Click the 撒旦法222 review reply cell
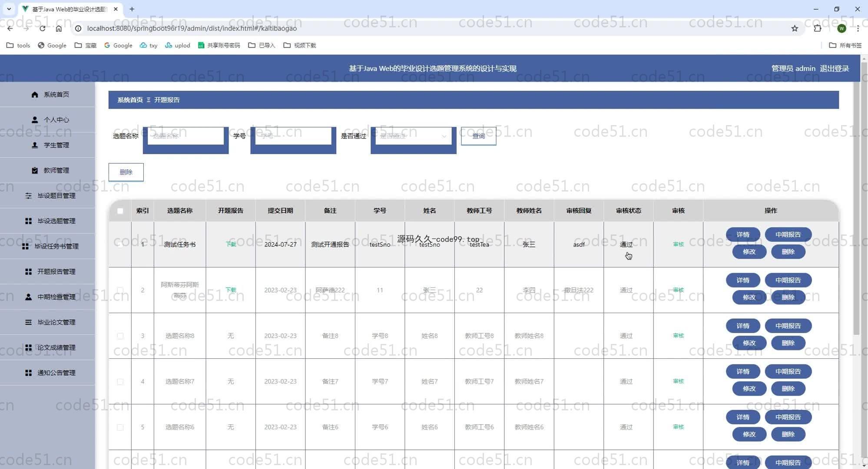Image resolution: width=868 pixels, height=469 pixels. [579, 290]
